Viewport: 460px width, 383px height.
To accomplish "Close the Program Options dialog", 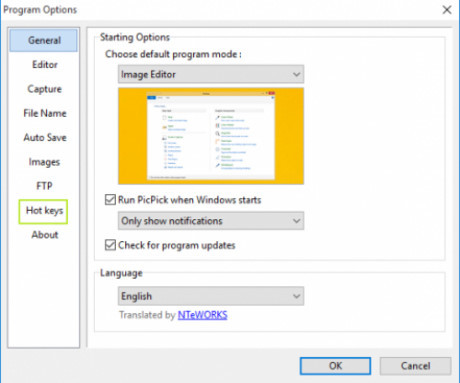I will point(447,10).
